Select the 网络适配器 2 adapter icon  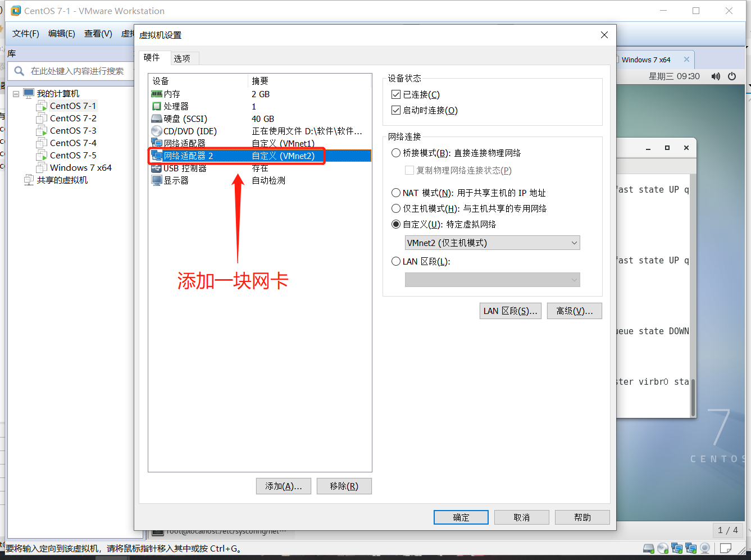click(x=157, y=156)
